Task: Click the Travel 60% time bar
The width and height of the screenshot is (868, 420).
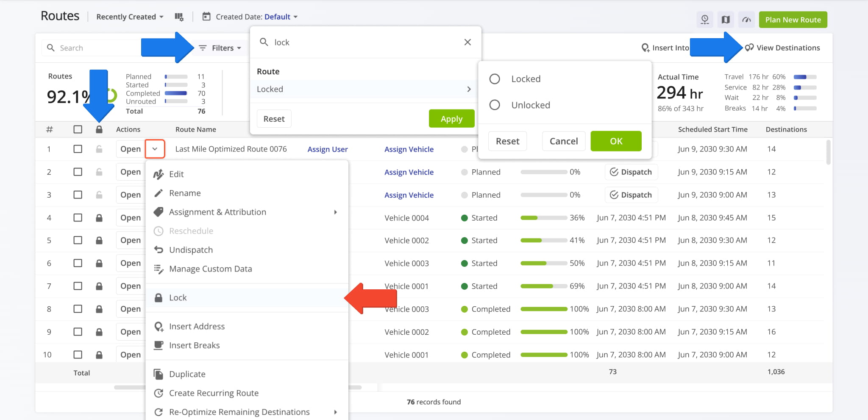Action: 805,77
